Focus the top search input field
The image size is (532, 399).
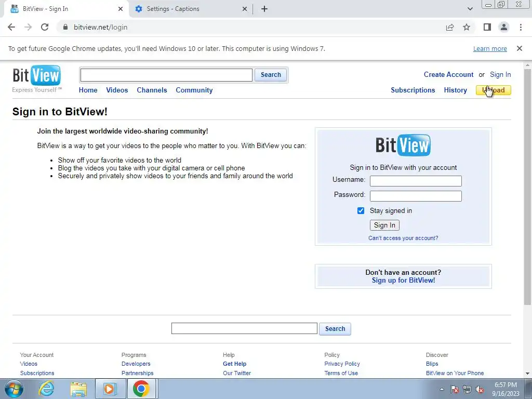pos(166,75)
